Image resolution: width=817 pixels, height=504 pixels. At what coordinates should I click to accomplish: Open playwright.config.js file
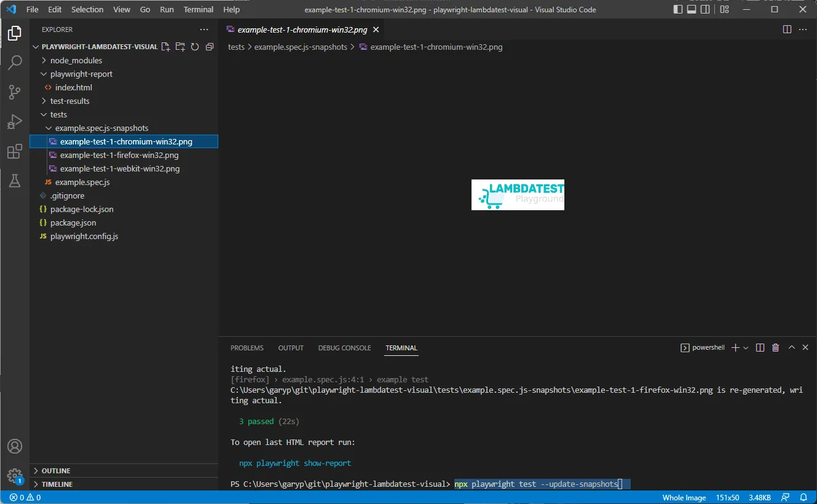(84, 236)
